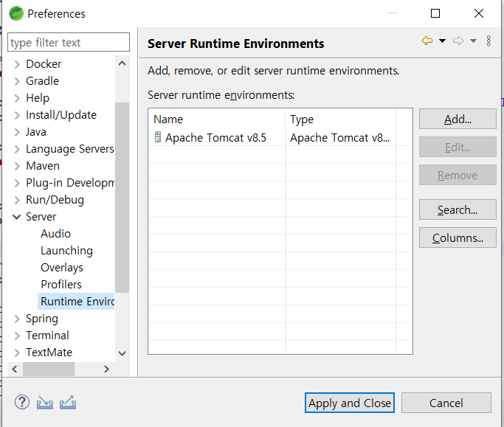Select the Maven preferences category
Image resolution: width=504 pixels, height=427 pixels.
(x=43, y=166)
